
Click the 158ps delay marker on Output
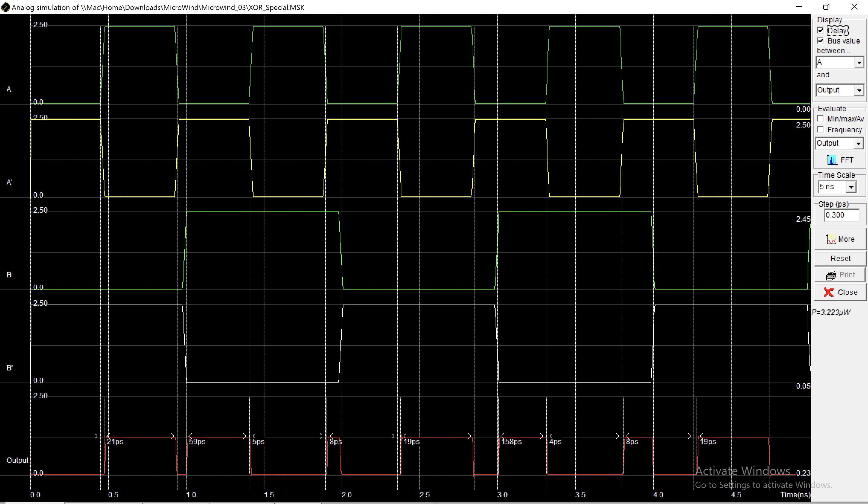pos(511,441)
